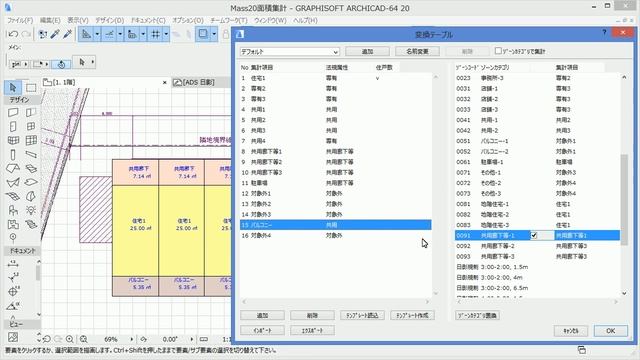Open the Snap Guides options arrow
640x360 pixels.
coord(120,34)
